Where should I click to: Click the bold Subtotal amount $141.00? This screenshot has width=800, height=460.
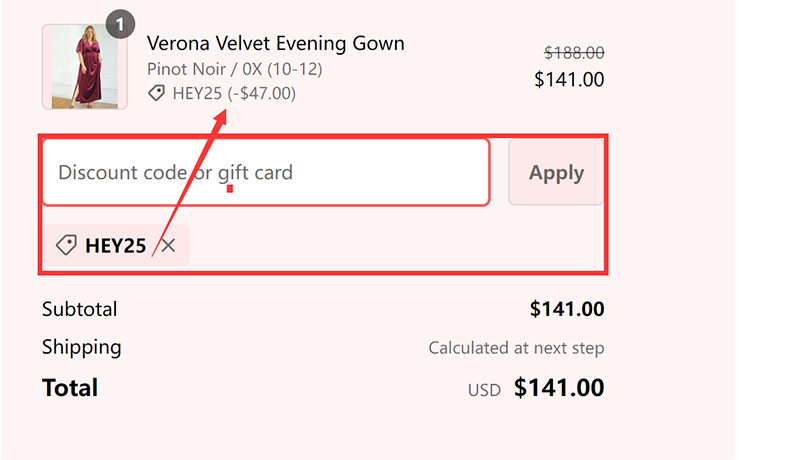click(567, 310)
